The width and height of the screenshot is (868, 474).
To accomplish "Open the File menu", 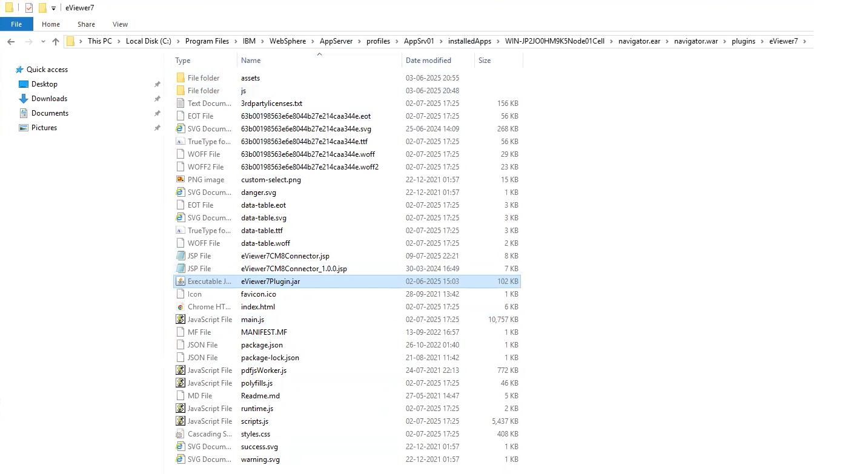I will pyautogui.click(x=16, y=24).
